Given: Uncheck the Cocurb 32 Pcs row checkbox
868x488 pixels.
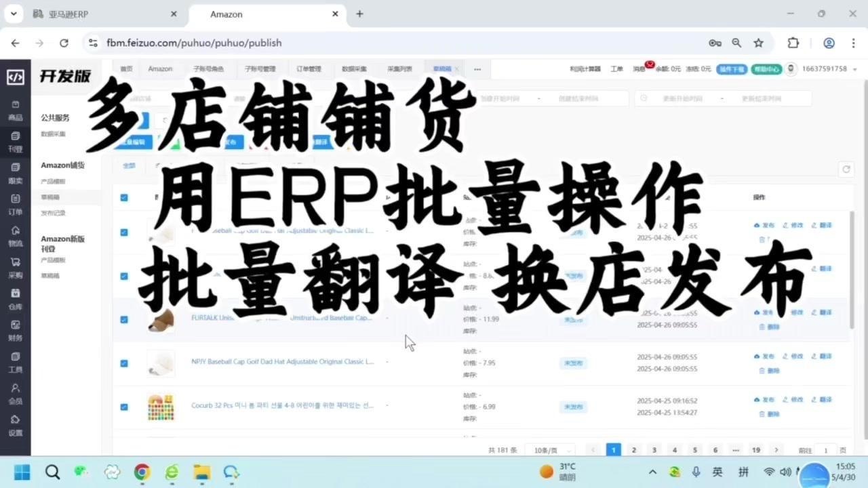Looking at the screenshot, I should pyautogui.click(x=124, y=407).
